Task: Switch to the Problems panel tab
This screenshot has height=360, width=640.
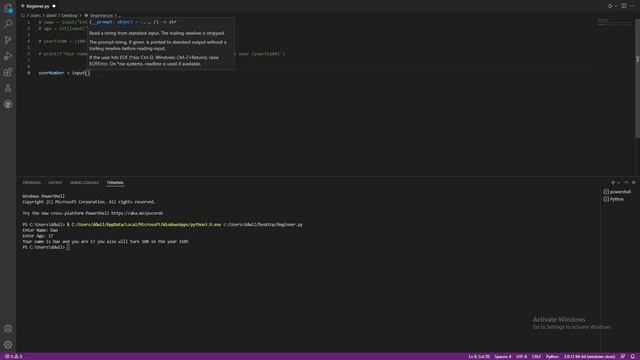Action: pos(31,183)
